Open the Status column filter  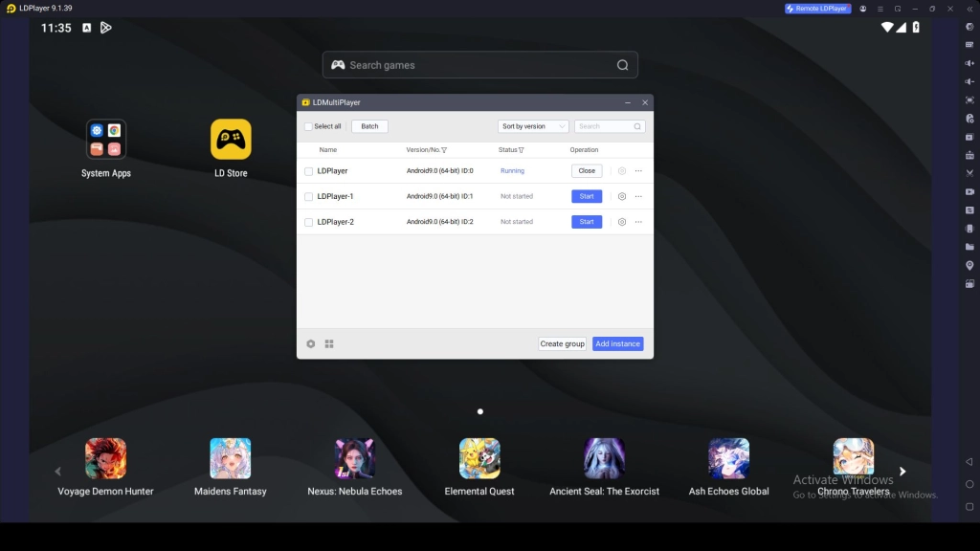tap(521, 150)
